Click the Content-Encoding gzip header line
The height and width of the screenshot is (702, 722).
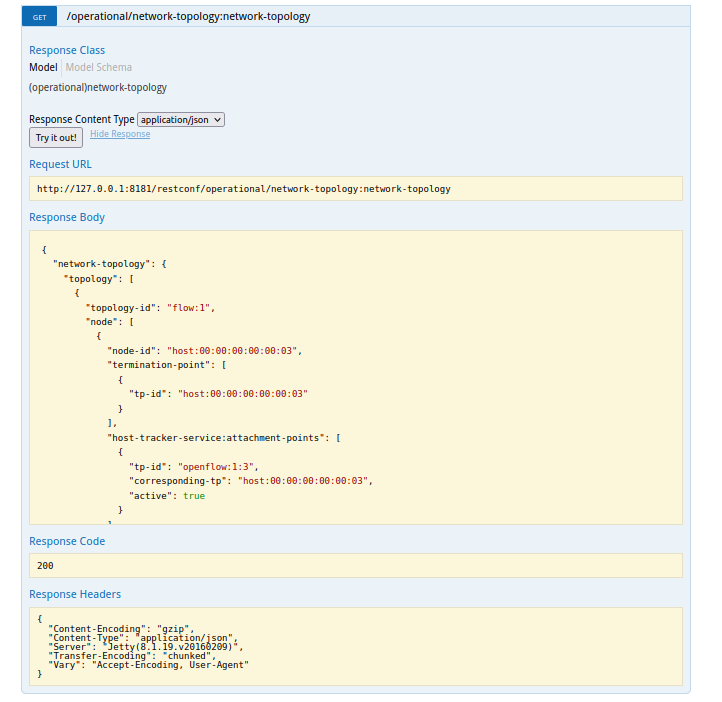pyautogui.click(x=120, y=627)
